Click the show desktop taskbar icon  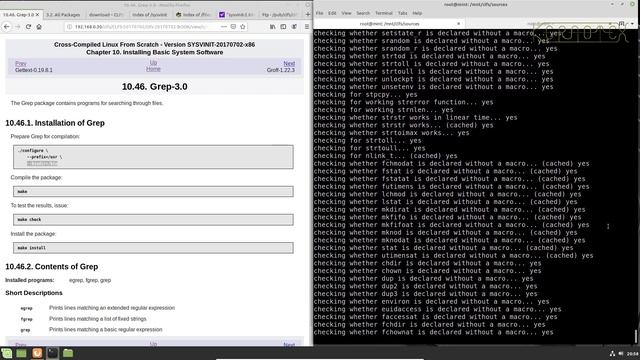pos(21,353)
